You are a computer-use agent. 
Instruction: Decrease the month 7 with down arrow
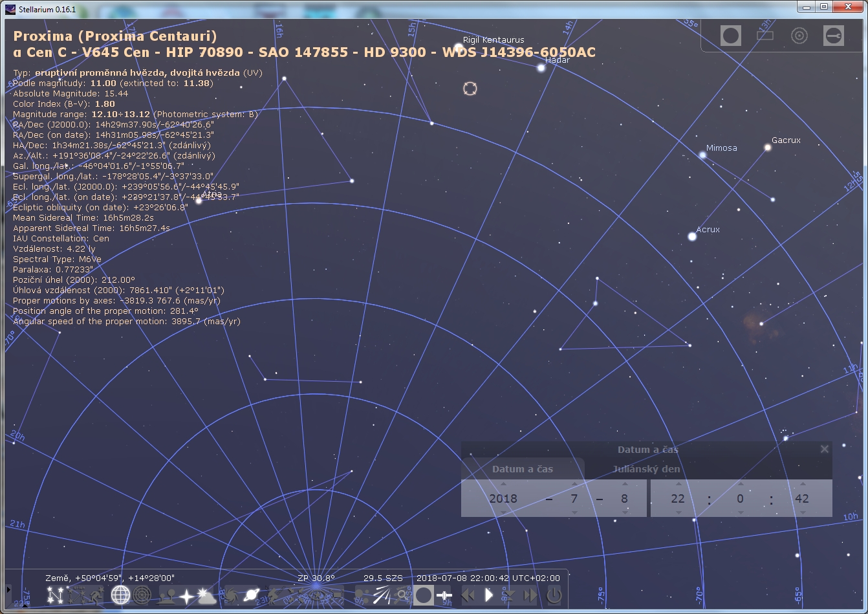point(574,512)
